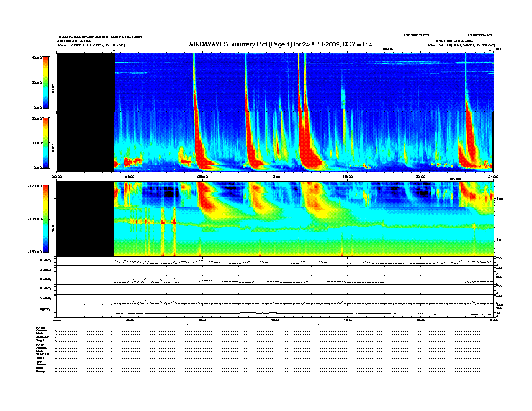Click the 24:00 tick label under RAD1 spectrogram

[493, 177]
